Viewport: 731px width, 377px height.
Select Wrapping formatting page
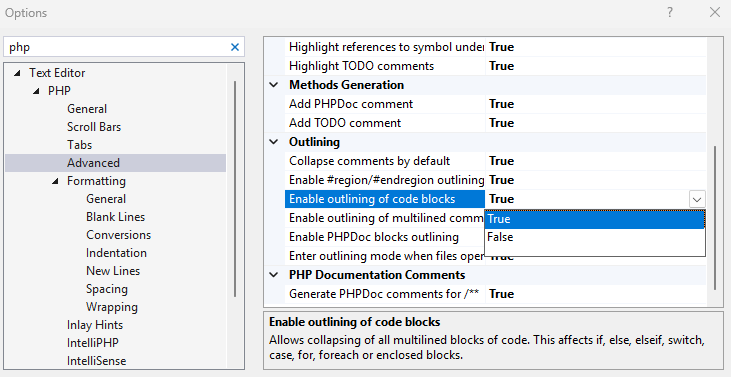112,307
